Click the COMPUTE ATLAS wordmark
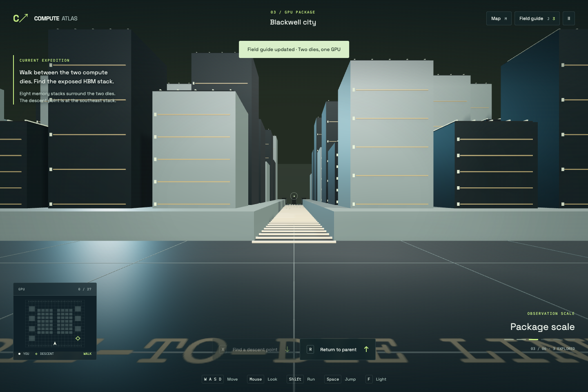The height and width of the screenshot is (392, 588). click(x=56, y=18)
